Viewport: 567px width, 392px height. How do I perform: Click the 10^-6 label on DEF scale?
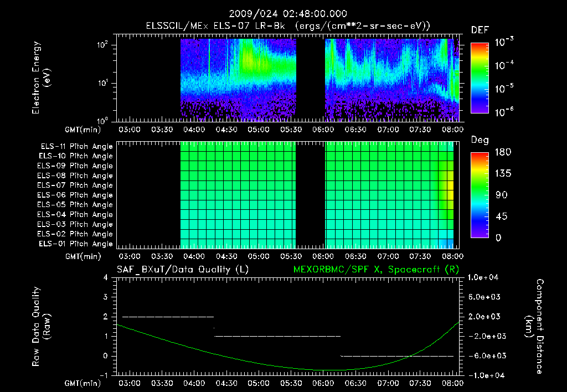504,112
